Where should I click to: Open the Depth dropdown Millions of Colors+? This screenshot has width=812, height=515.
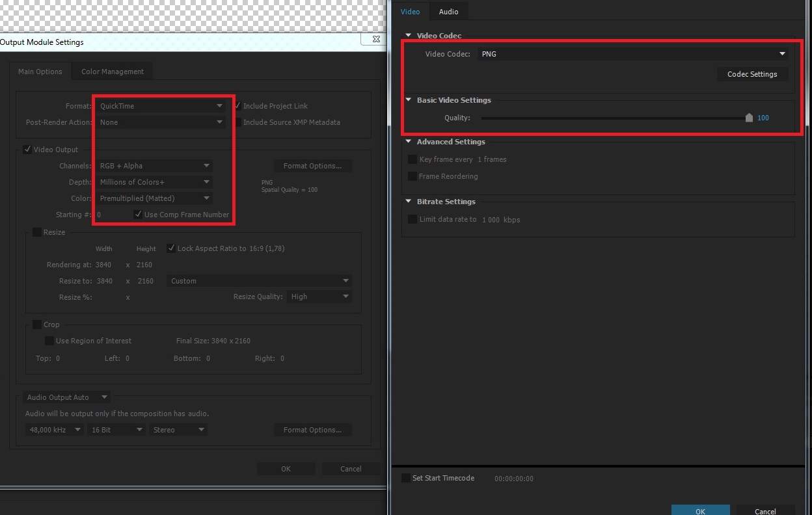(154, 182)
